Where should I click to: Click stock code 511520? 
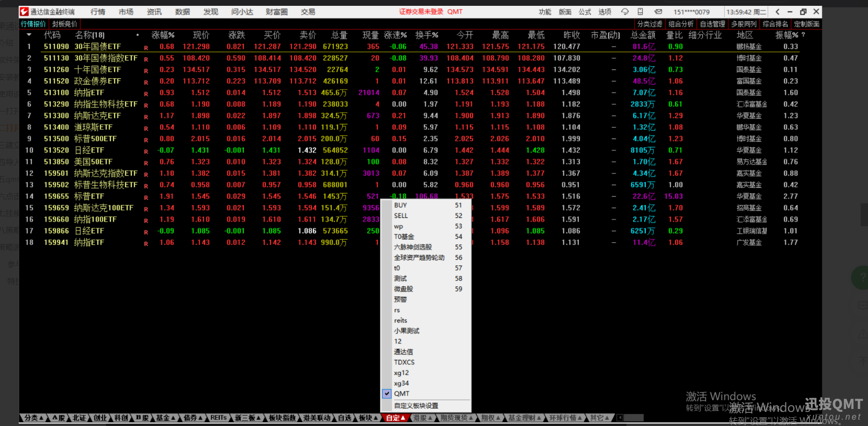click(56, 81)
